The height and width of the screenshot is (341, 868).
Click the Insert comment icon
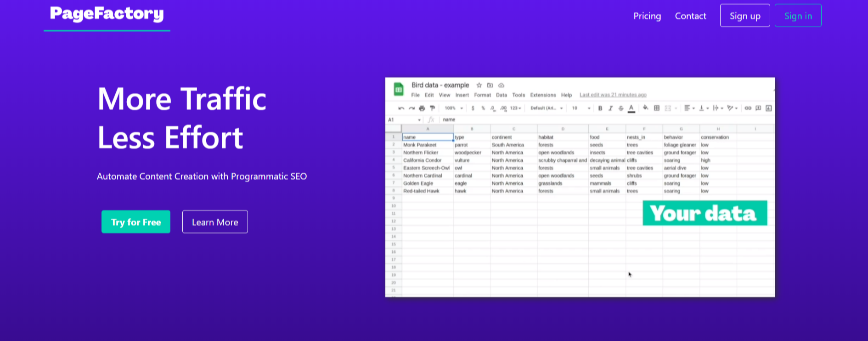[x=758, y=108]
